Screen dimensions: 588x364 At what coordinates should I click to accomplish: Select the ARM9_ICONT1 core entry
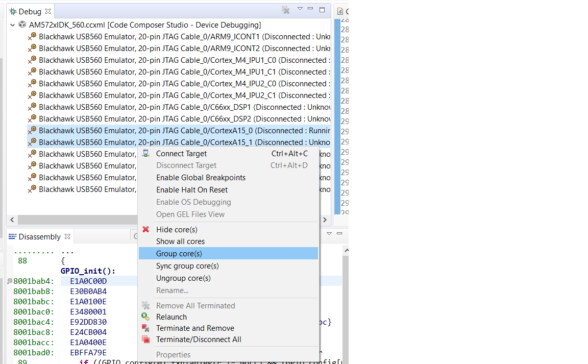[184, 37]
